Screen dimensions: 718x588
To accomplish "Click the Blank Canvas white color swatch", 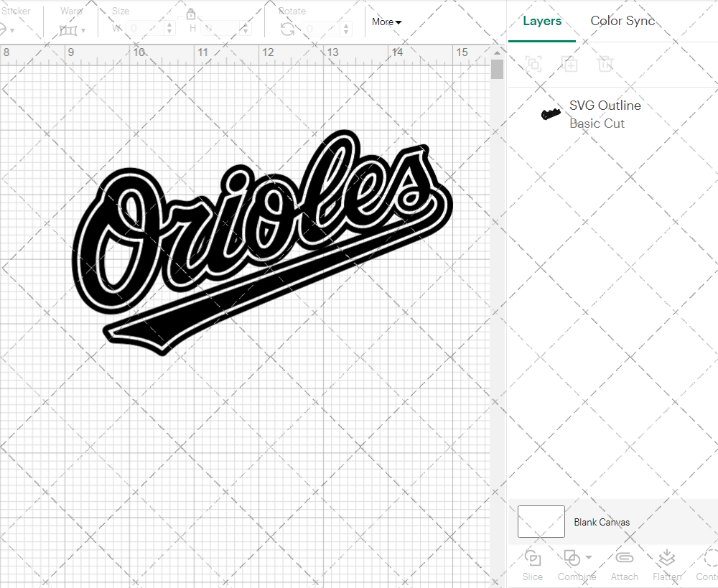I will [x=541, y=522].
